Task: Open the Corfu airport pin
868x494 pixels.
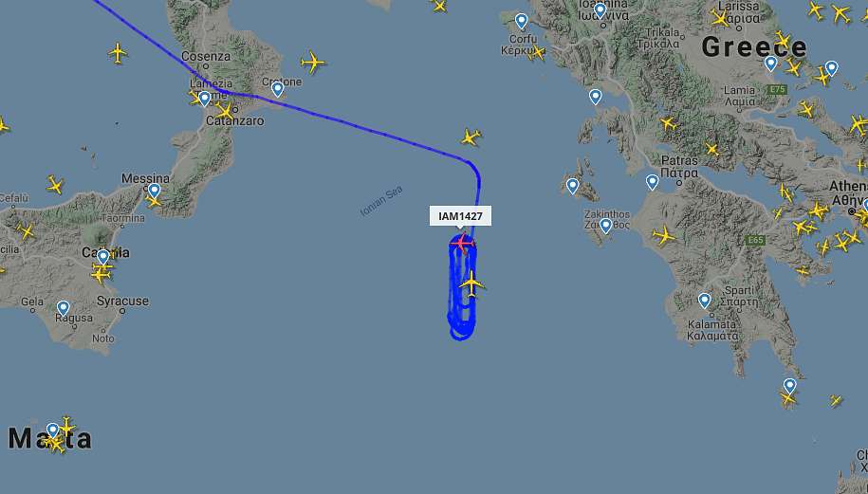Action: coord(522,22)
